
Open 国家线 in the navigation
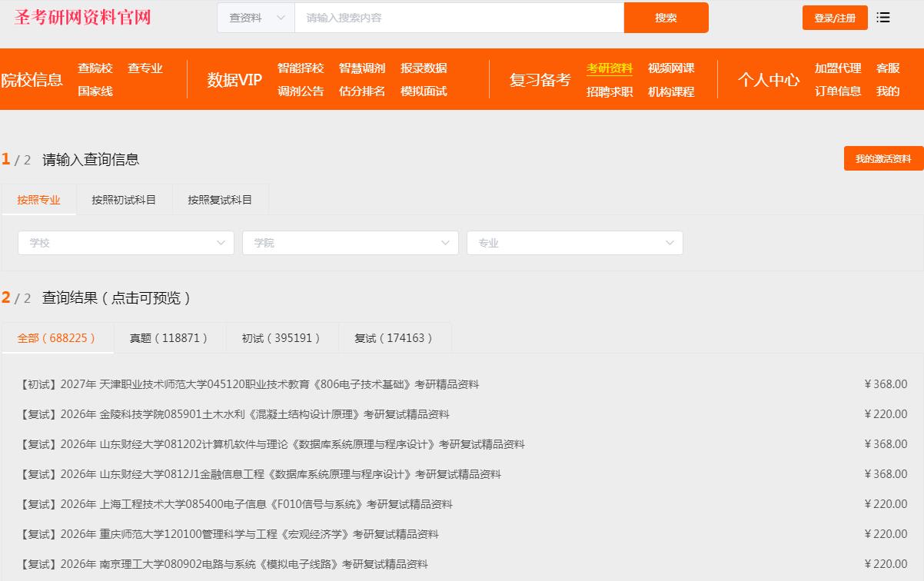click(95, 91)
